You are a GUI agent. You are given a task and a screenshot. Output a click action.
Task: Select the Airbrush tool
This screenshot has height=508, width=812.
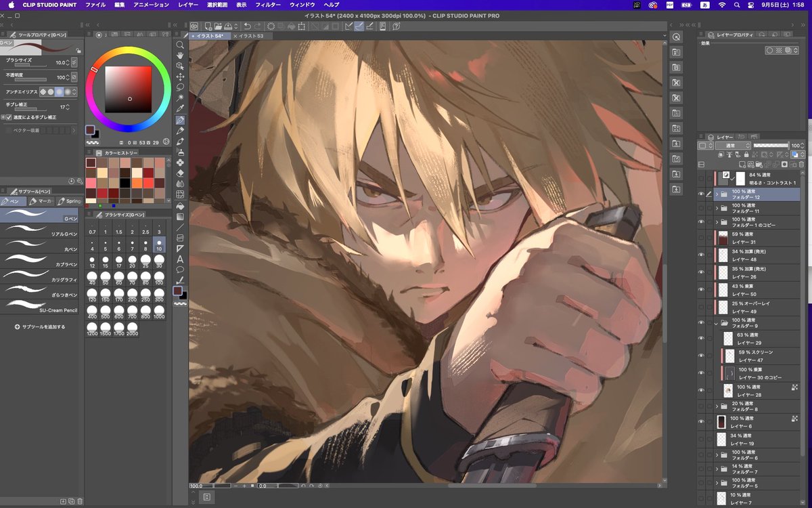tap(181, 152)
